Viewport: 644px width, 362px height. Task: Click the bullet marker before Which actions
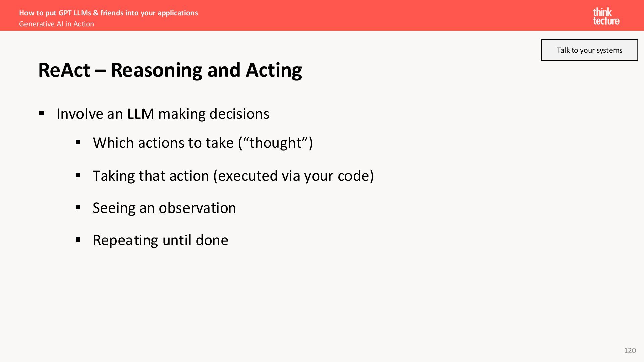78,142
